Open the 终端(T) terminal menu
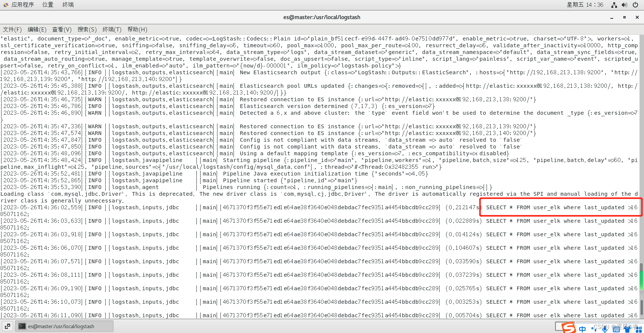The image size is (644, 333). pyautogui.click(x=112, y=29)
